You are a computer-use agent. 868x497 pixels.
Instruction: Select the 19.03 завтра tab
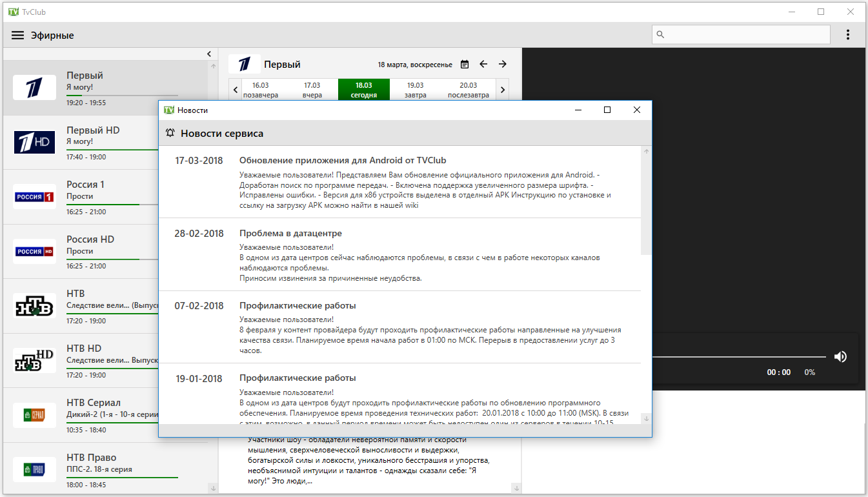click(416, 90)
